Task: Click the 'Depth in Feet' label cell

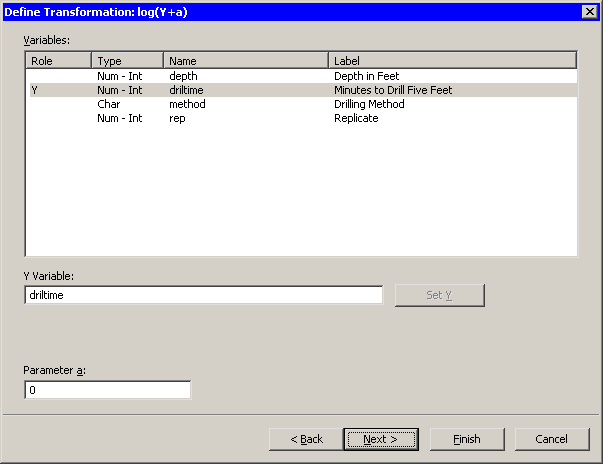Action: [368, 76]
